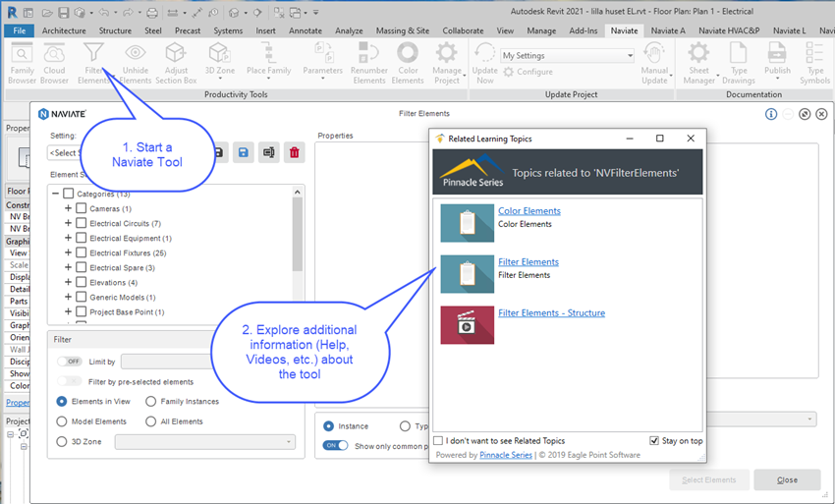Expand the Electrical Equipment category node
Screen dimensions: 835x504
[x=68, y=238]
